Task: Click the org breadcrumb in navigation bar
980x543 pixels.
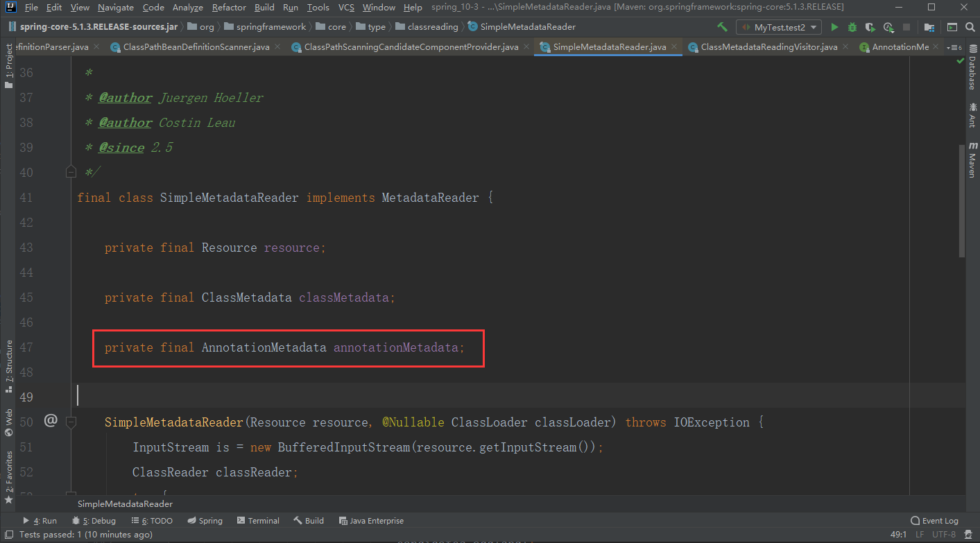Action: pyautogui.click(x=201, y=27)
